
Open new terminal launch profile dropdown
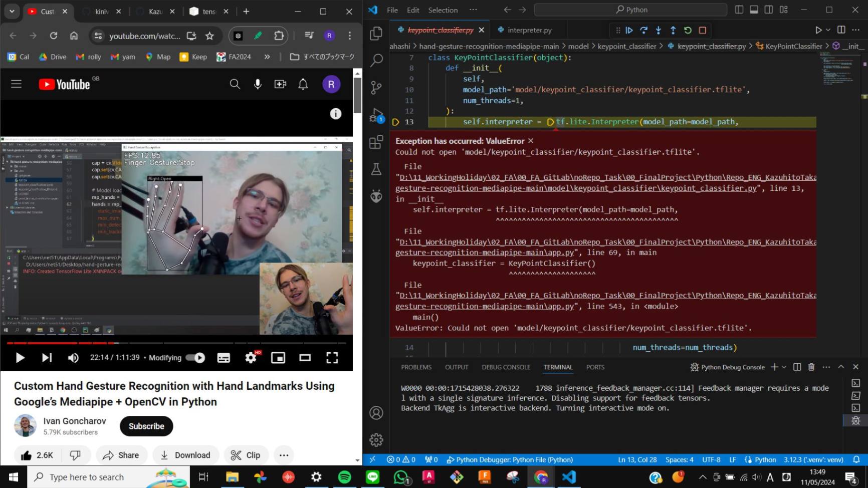click(784, 367)
